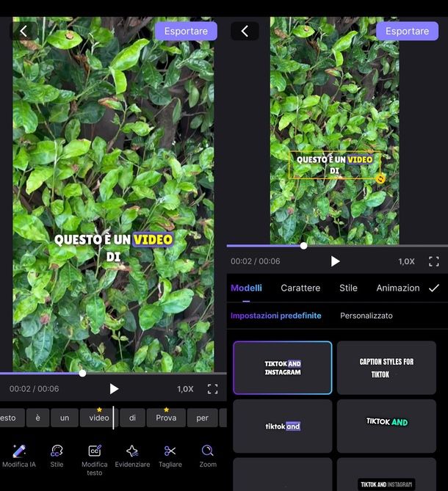Open the Modifica IA tool

point(19,457)
